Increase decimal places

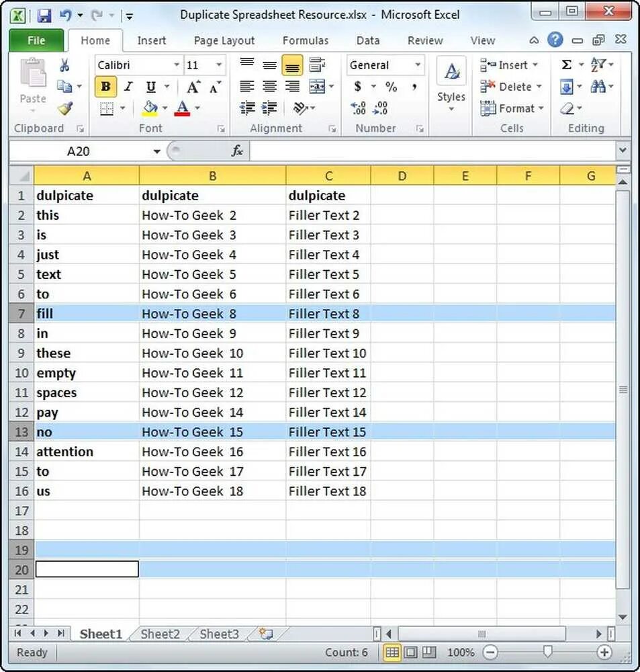(358, 108)
